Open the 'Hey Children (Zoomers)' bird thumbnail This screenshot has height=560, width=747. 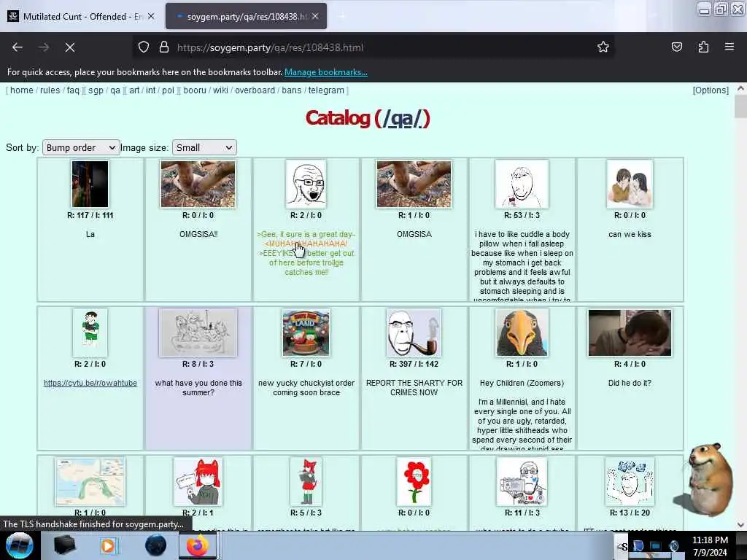click(x=522, y=332)
